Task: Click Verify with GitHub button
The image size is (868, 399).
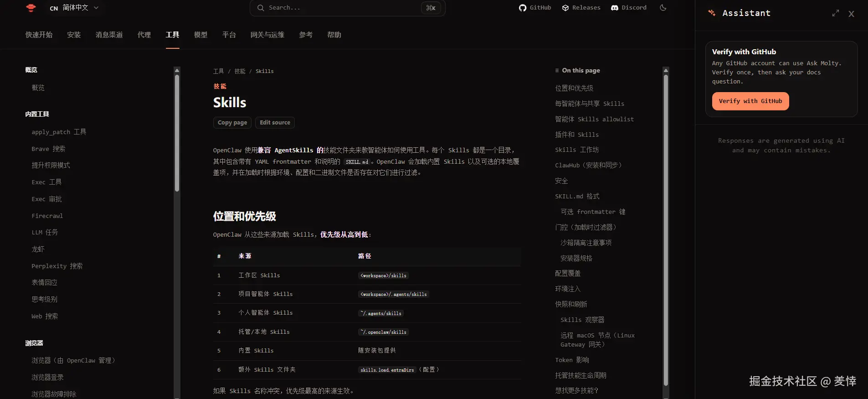Action: coord(750,101)
